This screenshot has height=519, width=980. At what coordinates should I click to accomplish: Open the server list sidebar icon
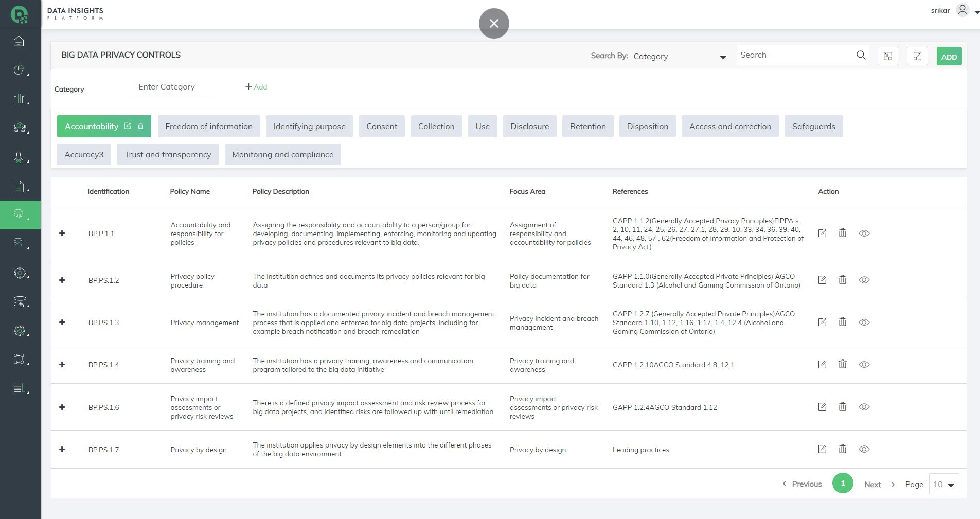click(x=19, y=387)
